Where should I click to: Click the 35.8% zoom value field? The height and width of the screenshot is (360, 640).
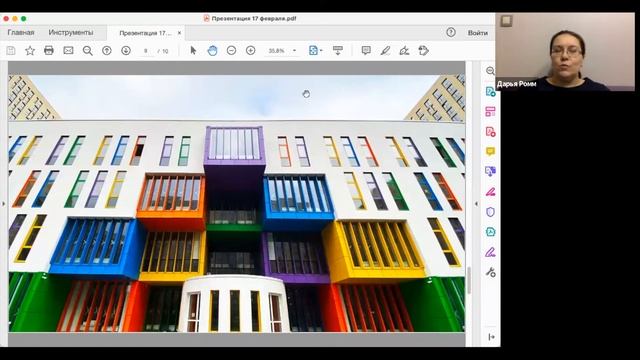pyautogui.click(x=276, y=51)
